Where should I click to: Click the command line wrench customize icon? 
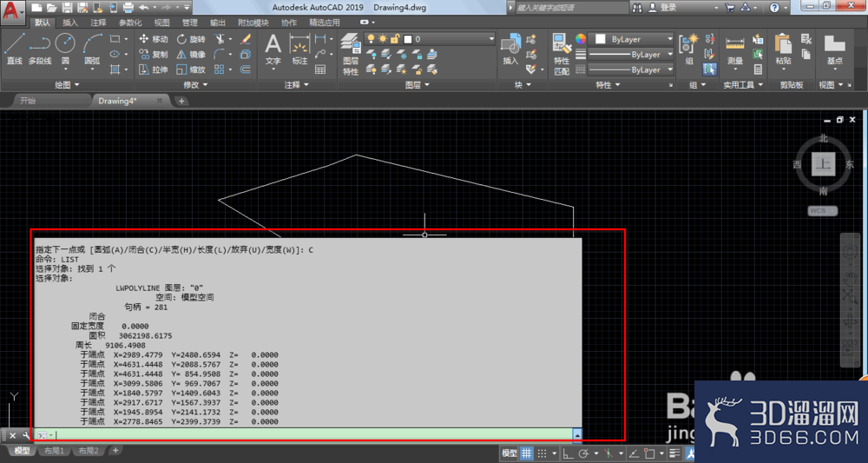[x=25, y=435]
